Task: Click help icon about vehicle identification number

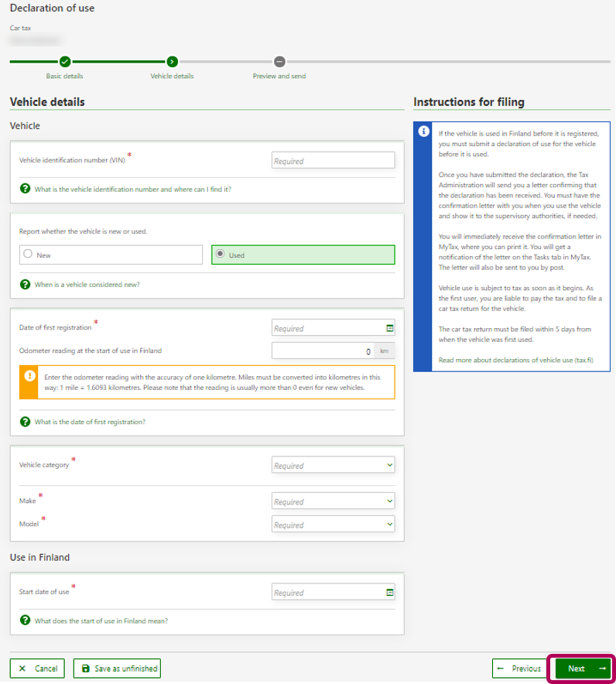Action: click(25, 189)
